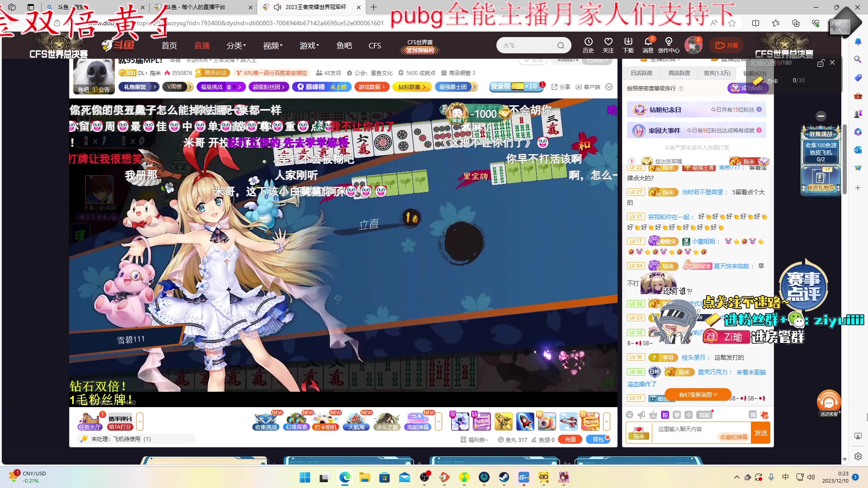Toggle 令 command danmaku option

coord(689,415)
